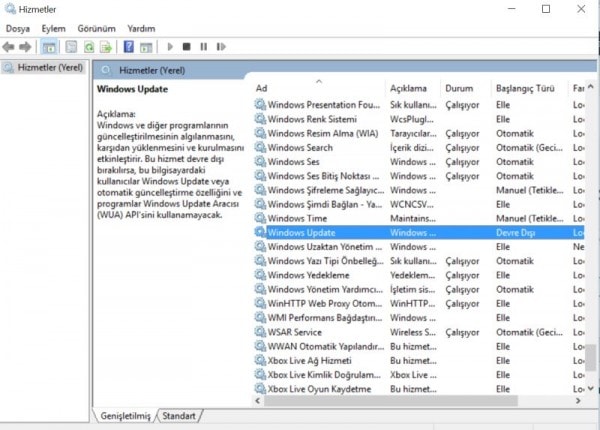Select Xbox Live Kimlik Doğrulama service

click(419, 375)
